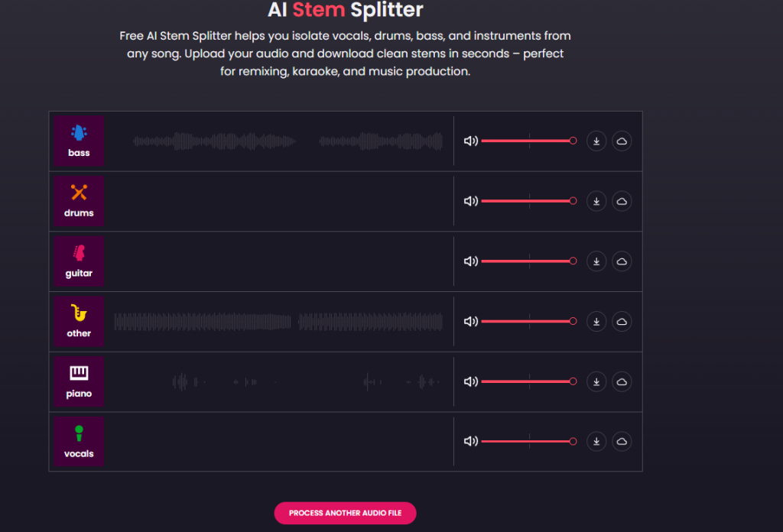
Task: Mute the vocals track speaker
Action: 471,441
